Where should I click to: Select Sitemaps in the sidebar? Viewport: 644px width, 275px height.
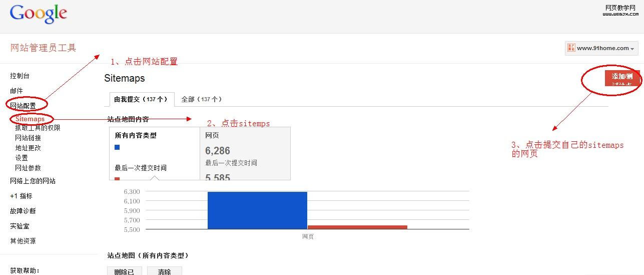(30, 119)
